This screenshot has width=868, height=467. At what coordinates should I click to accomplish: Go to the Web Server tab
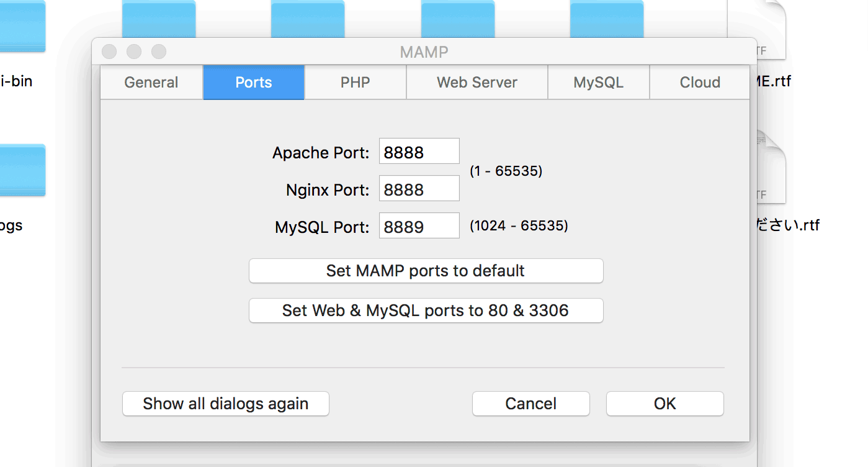tap(477, 83)
